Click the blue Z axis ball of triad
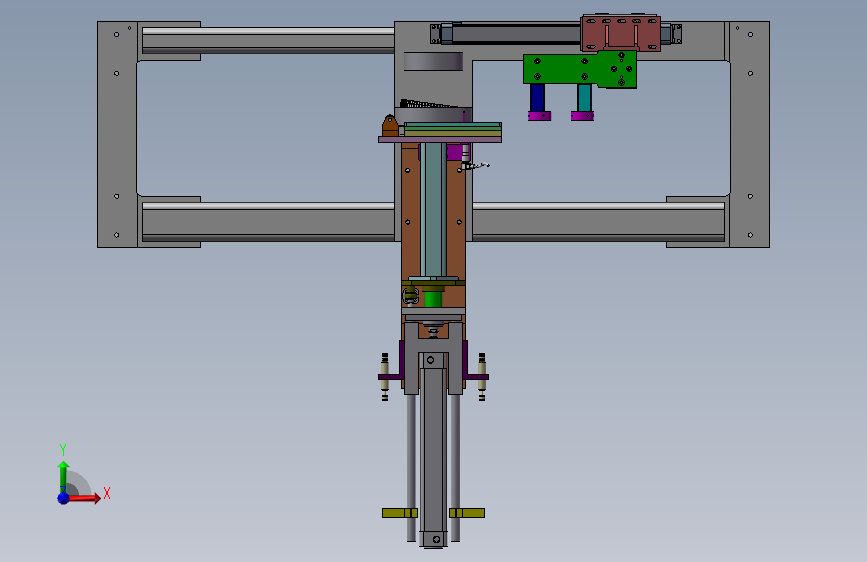The height and width of the screenshot is (562, 867). (63, 498)
